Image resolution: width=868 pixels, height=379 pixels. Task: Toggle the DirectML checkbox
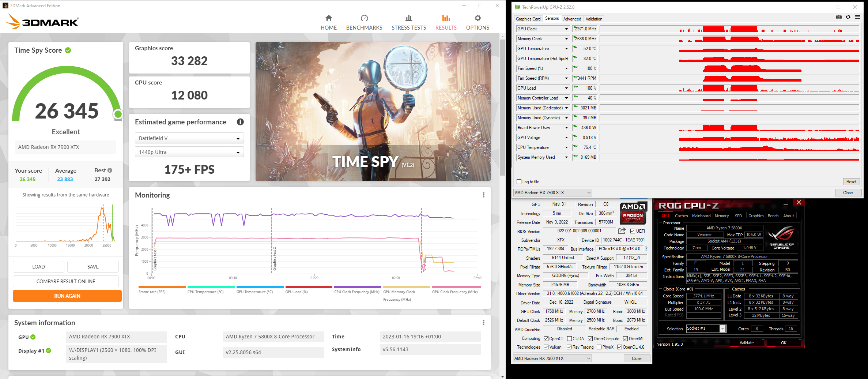pos(625,339)
